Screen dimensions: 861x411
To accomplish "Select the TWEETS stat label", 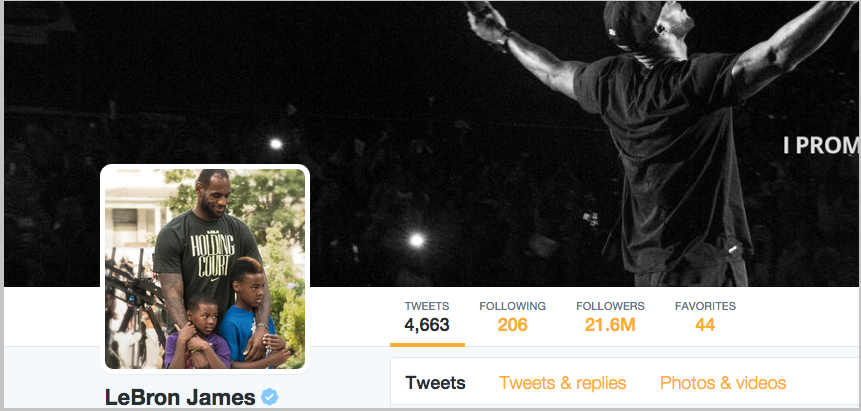I will click(427, 307).
